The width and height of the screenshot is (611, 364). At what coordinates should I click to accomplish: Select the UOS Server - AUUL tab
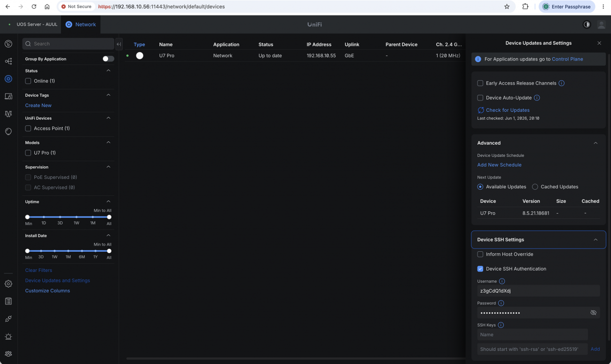pyautogui.click(x=32, y=24)
